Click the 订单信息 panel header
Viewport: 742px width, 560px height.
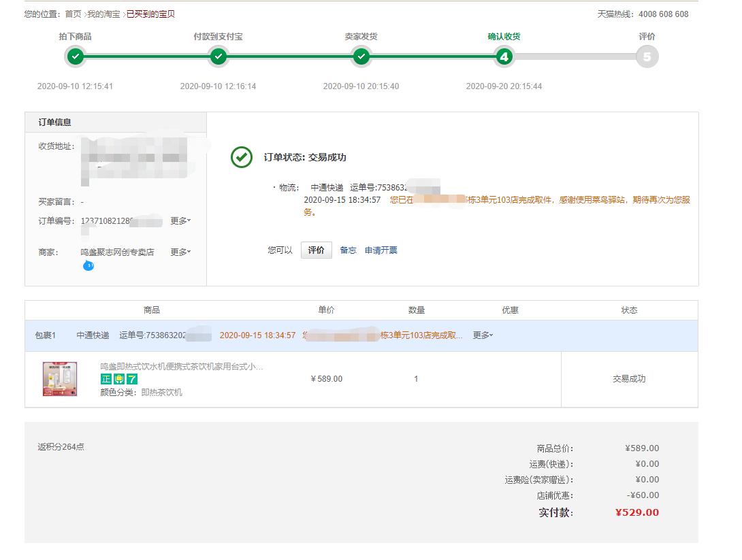[x=116, y=122]
